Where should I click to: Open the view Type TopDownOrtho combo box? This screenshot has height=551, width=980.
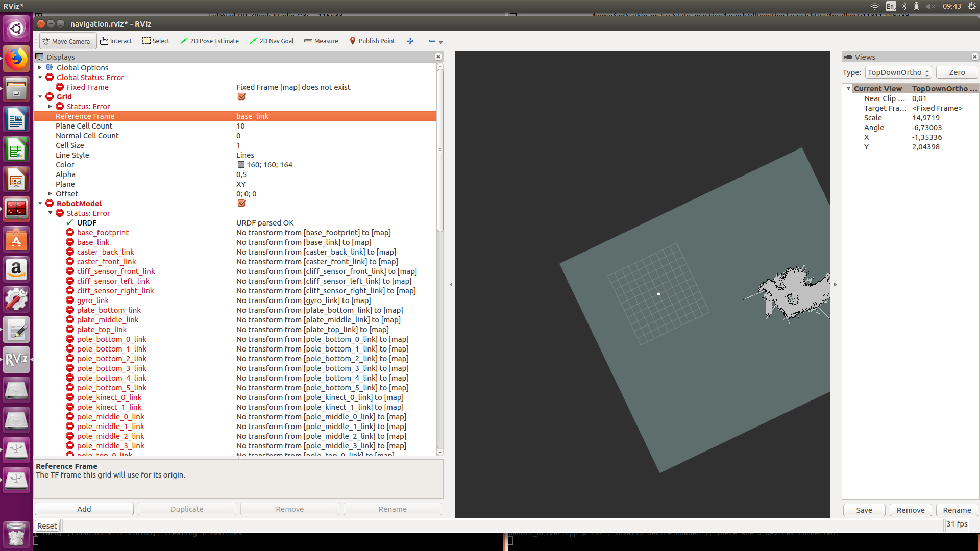click(898, 72)
